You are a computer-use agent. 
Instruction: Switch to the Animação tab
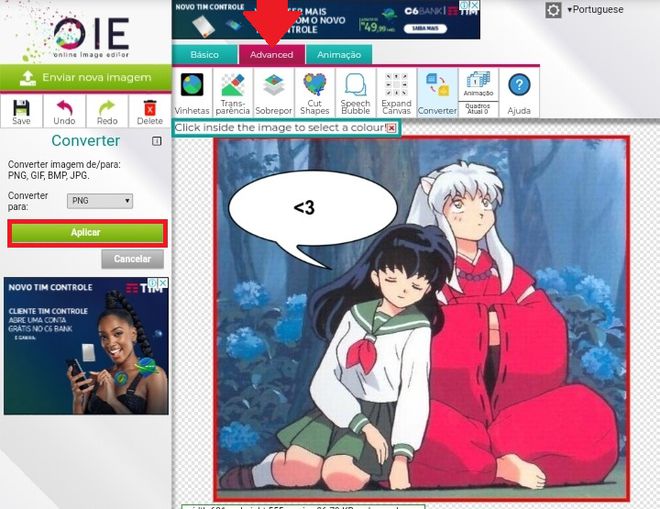[339, 55]
